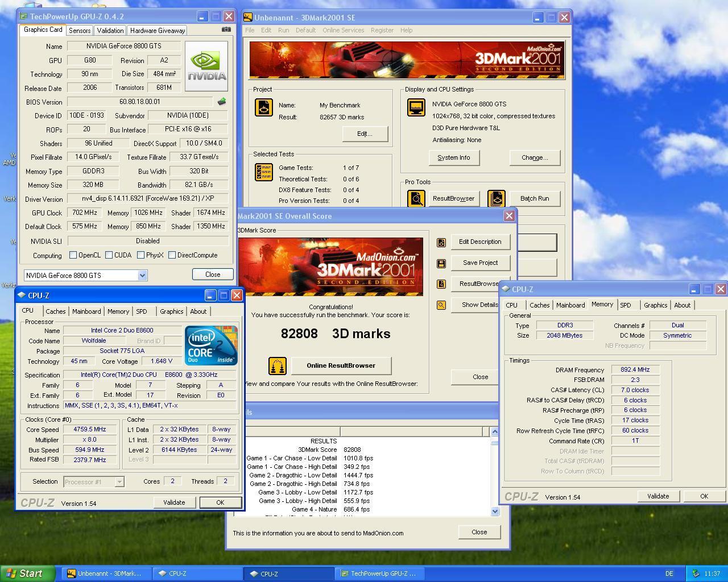728x582 pixels.
Task: Click the monitor icon in Display and CPU Settings
Action: tap(416, 107)
